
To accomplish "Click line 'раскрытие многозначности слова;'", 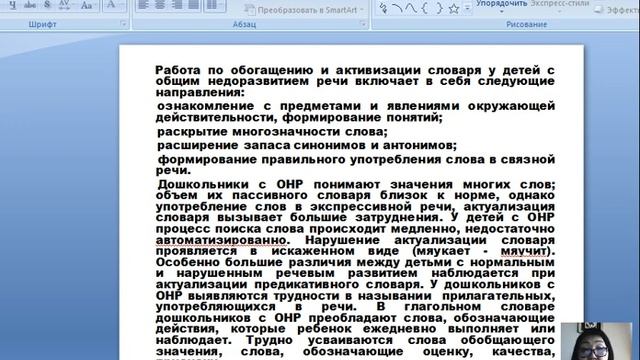I will point(272,132).
